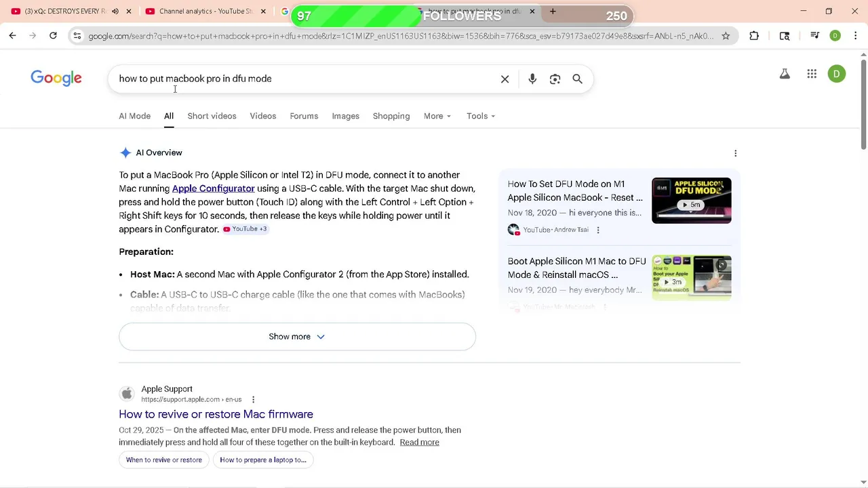Image resolution: width=868 pixels, height=488 pixels.
Task: Follow the Apple Configurator link
Action: (x=213, y=188)
